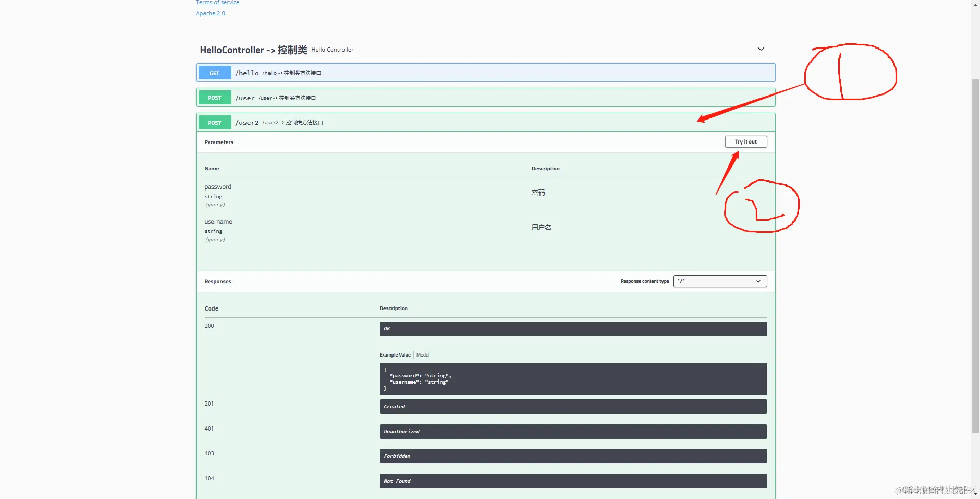
Task: Open the Apache 2.0 license link
Action: (x=210, y=13)
